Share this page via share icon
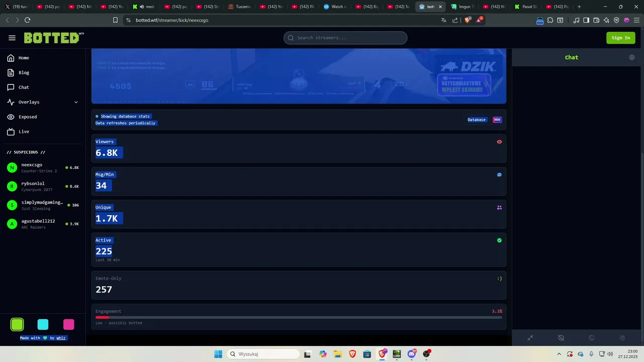The width and height of the screenshot is (644, 362). [455, 20]
